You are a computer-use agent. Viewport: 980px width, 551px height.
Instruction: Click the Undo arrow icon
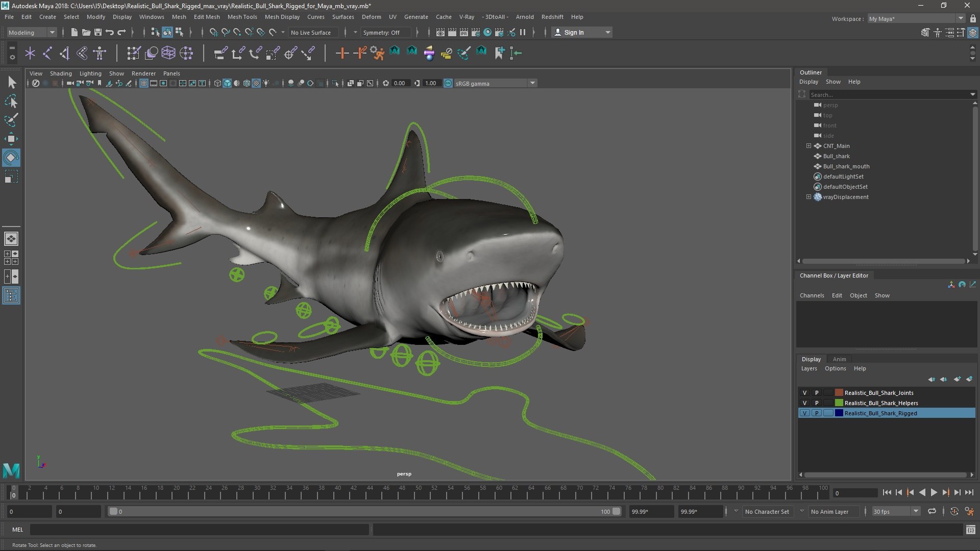110,32
